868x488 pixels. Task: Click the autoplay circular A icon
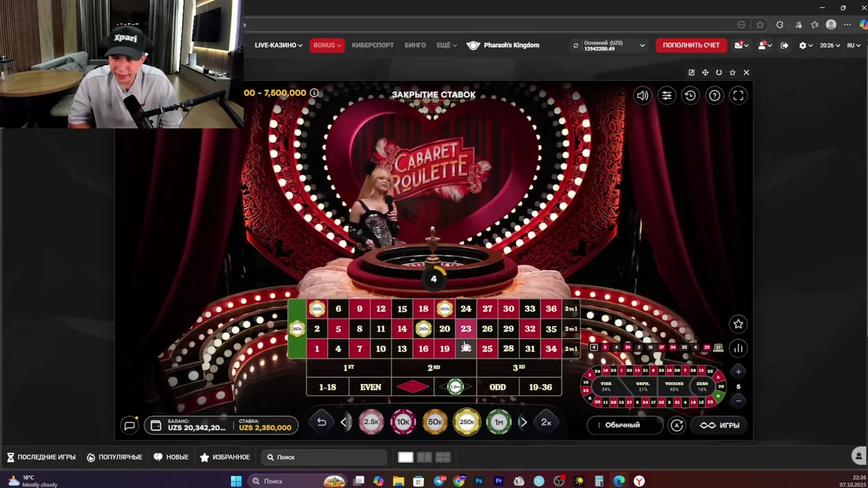coord(677,425)
